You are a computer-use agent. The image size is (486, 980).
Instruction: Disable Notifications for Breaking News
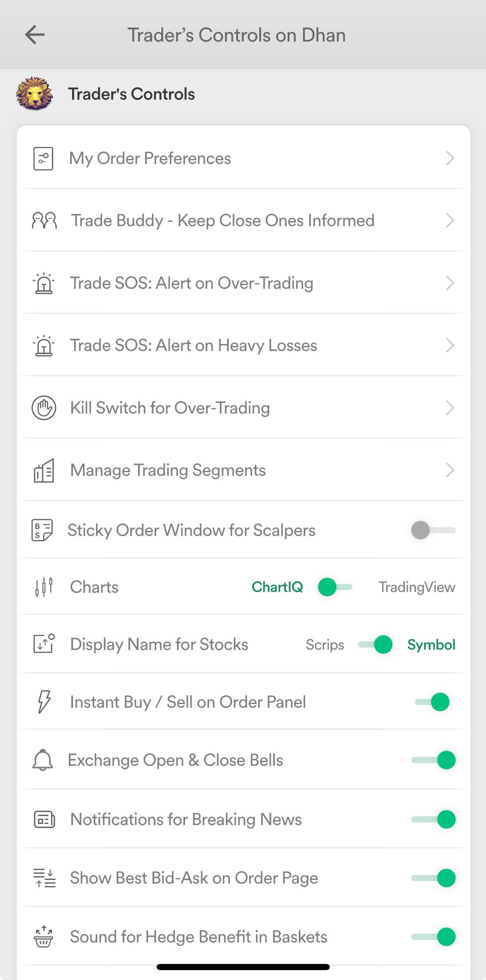[434, 819]
